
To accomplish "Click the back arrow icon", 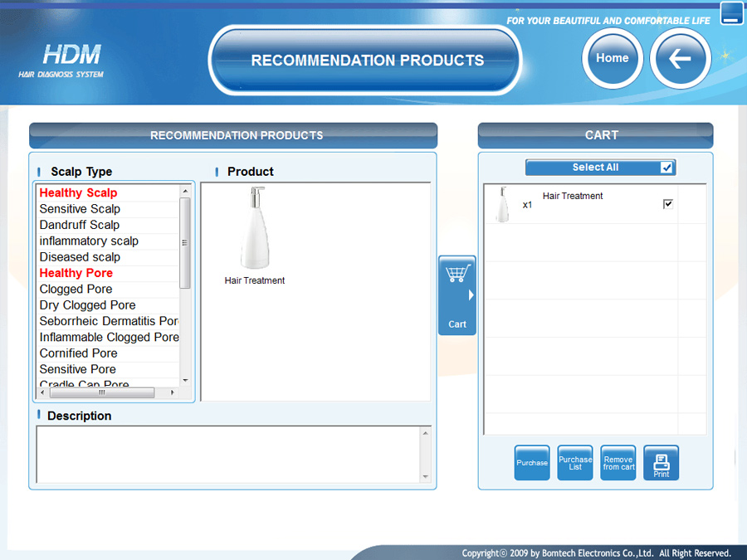I will (680, 59).
